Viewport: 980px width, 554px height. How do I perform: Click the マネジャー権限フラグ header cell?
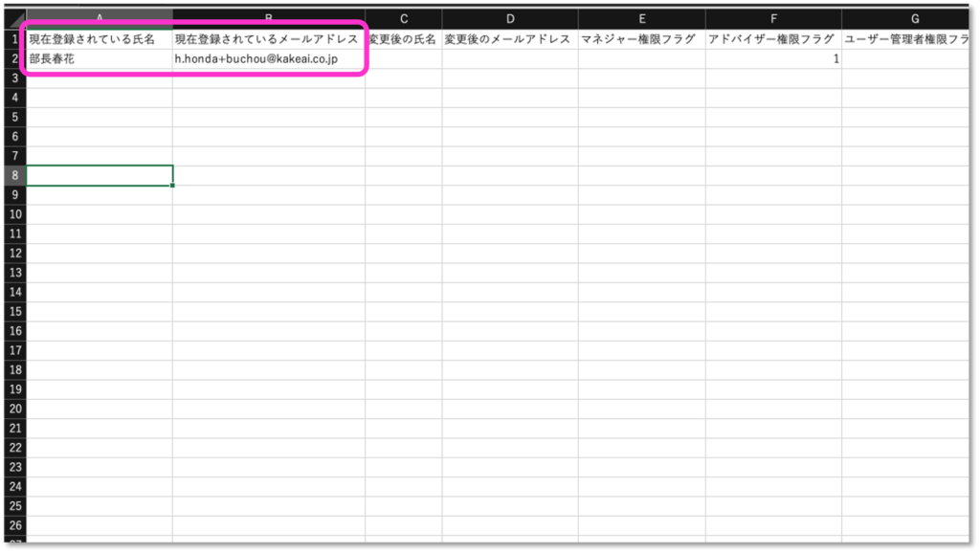(642, 39)
